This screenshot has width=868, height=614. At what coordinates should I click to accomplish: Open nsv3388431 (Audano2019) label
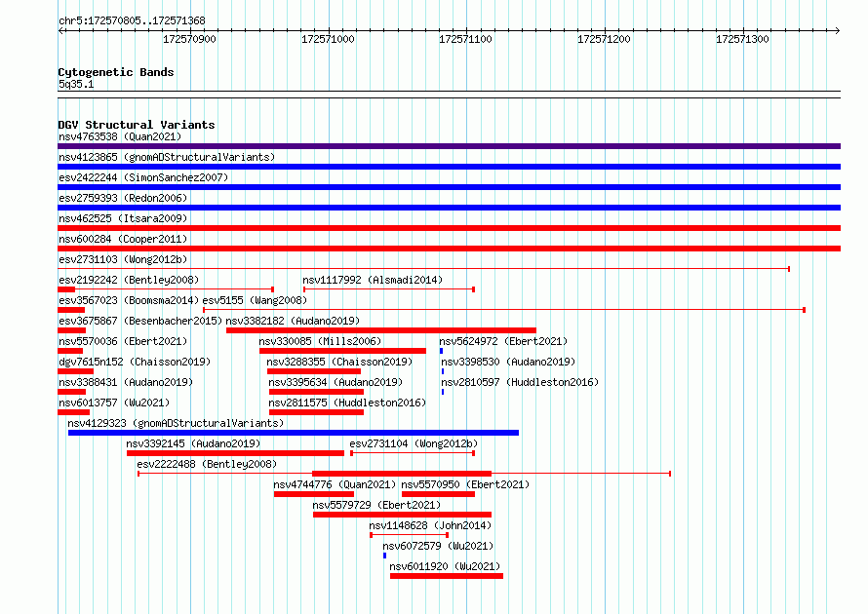(x=126, y=382)
